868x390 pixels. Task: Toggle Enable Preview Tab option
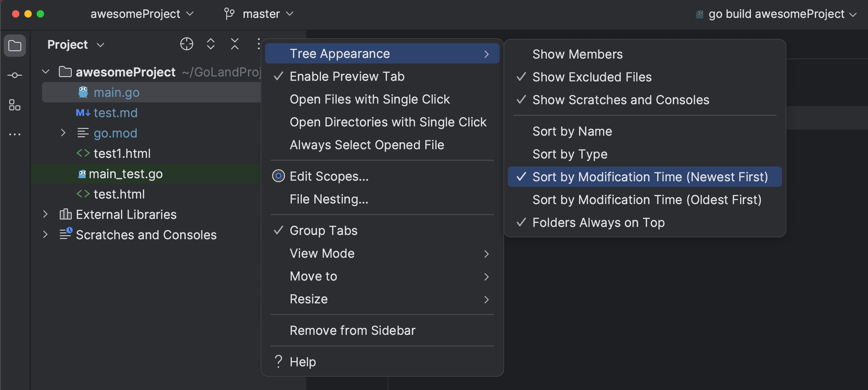pyautogui.click(x=347, y=76)
